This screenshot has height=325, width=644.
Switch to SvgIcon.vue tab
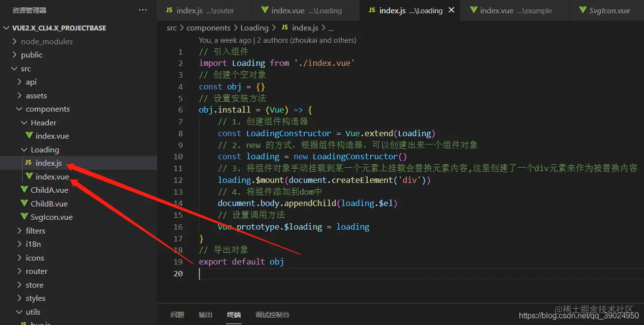pyautogui.click(x=607, y=10)
